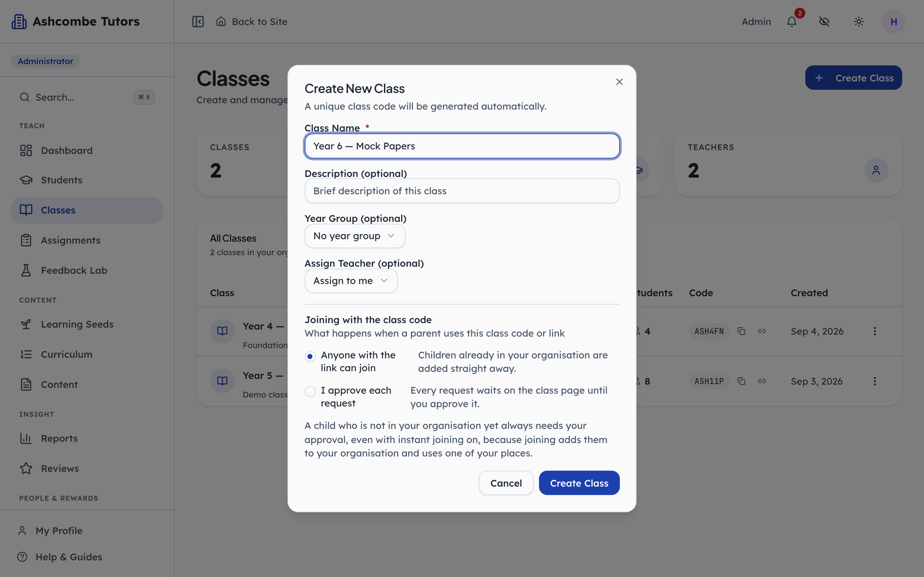
Task: Open options menu for Sep 4 class
Action: 875,331
